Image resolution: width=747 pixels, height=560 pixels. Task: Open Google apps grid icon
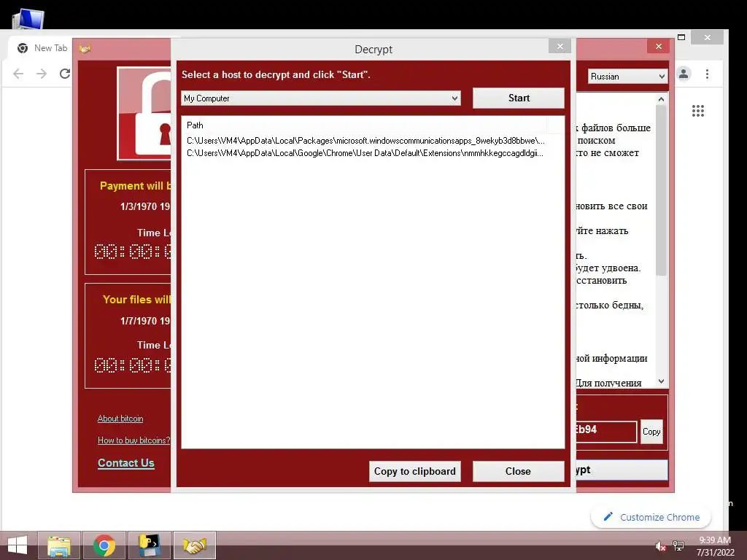[x=698, y=111]
